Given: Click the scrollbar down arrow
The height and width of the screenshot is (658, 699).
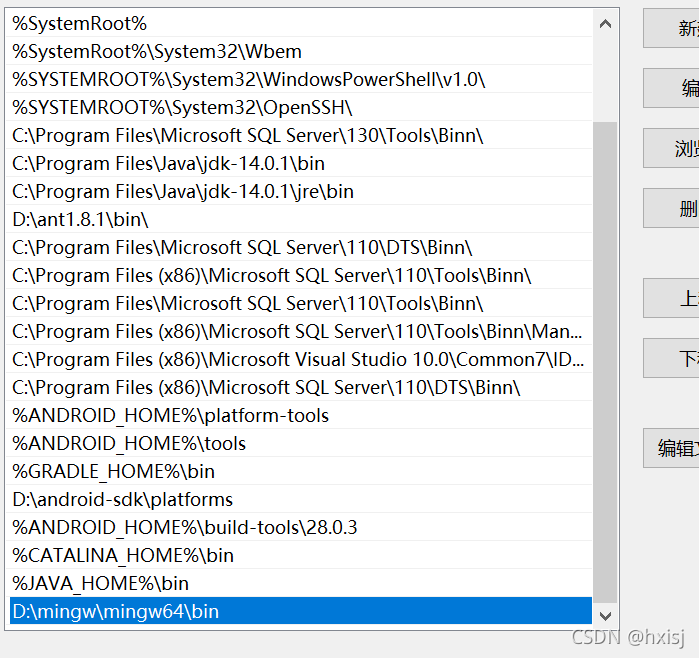Looking at the screenshot, I should pos(605,616).
